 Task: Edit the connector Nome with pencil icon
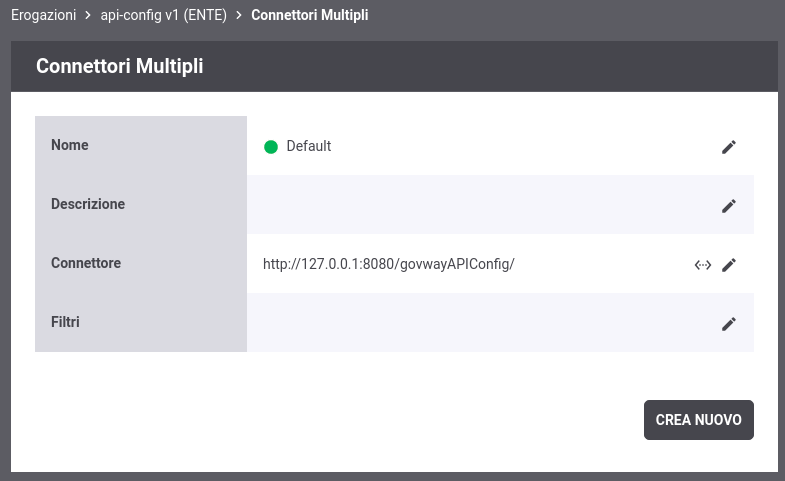click(x=728, y=147)
